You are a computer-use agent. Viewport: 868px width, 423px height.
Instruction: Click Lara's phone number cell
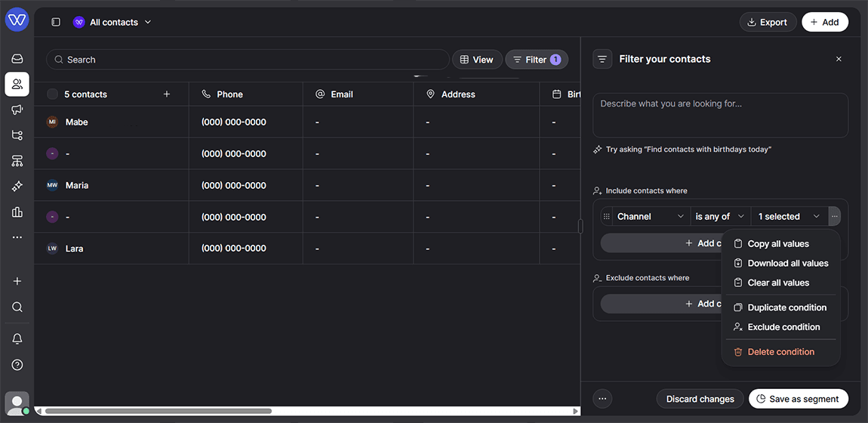coord(246,249)
